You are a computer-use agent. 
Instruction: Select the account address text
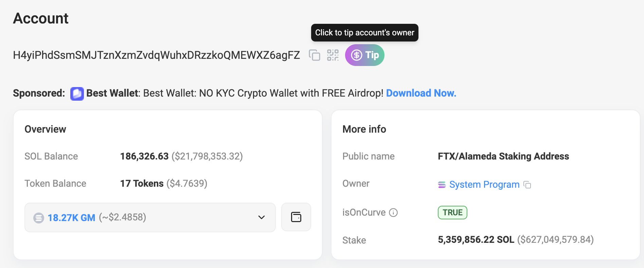tap(156, 55)
